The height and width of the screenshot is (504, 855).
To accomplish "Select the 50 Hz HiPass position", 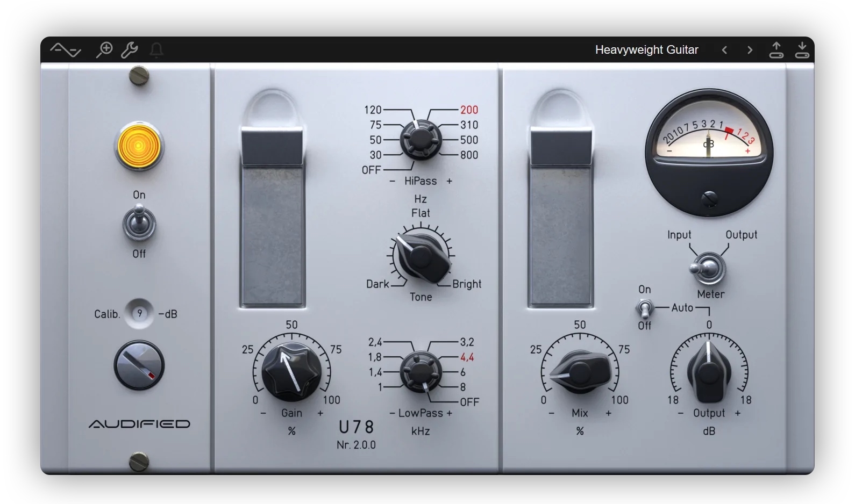I will pos(375,140).
